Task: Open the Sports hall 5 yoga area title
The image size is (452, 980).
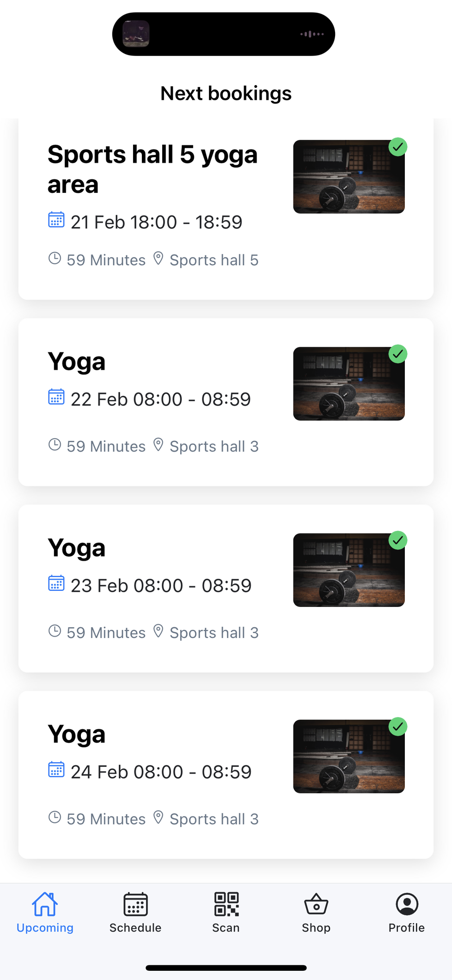Action: [x=153, y=169]
